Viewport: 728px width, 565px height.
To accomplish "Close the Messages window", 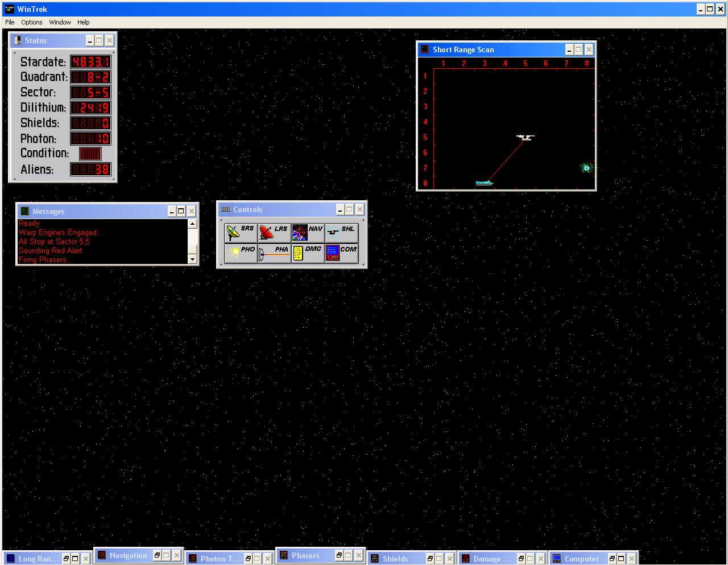I will (x=192, y=211).
